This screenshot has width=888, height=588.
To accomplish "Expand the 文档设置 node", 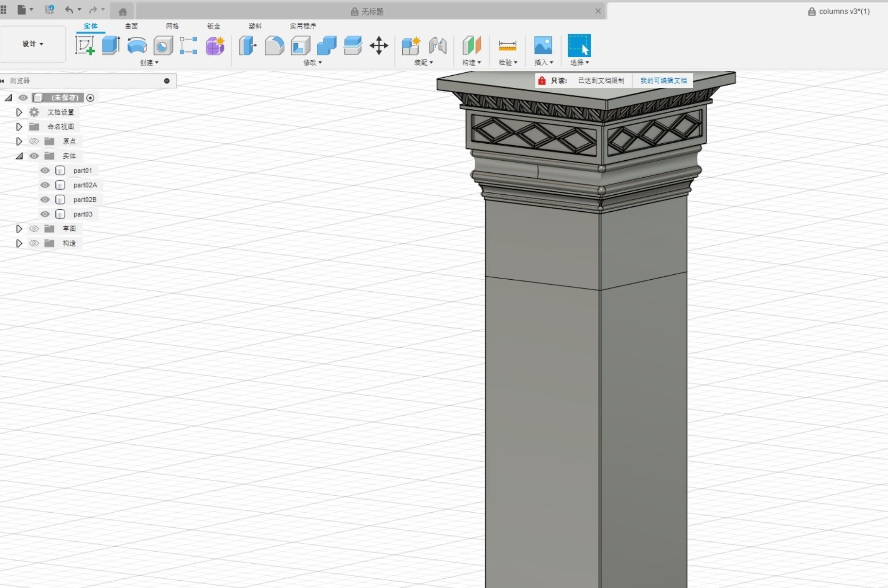I will coord(19,112).
